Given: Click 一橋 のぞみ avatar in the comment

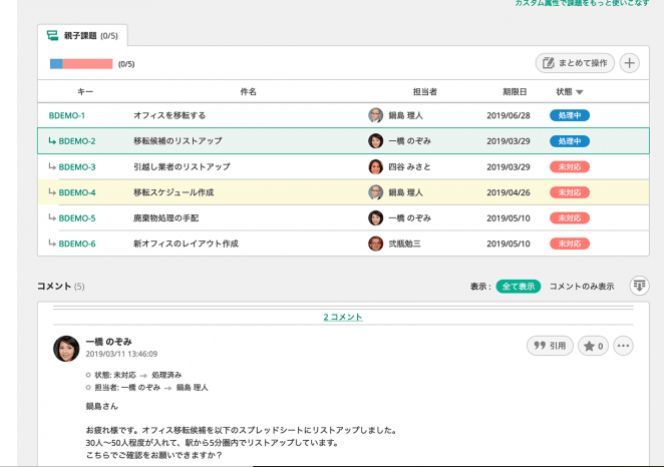Looking at the screenshot, I should click(66, 347).
